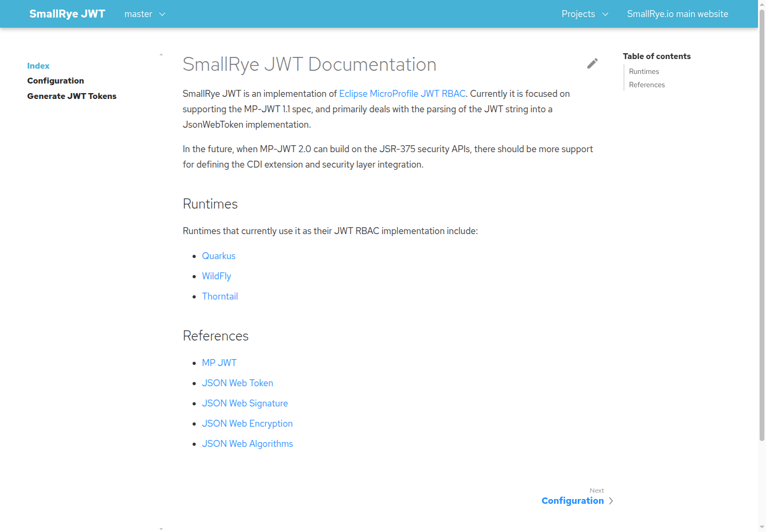Screen dimensions: 766x532
Task: Open the MP JWT reference
Action: [x=219, y=363]
